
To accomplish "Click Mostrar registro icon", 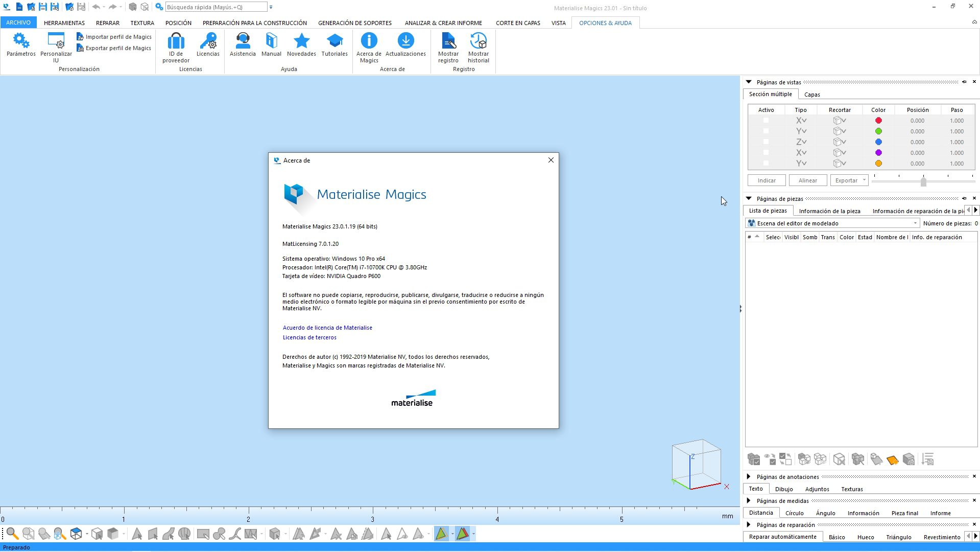I will click(x=448, y=42).
